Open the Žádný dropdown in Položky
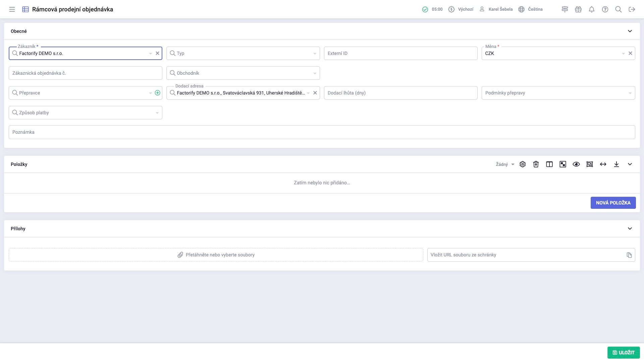 tap(505, 164)
